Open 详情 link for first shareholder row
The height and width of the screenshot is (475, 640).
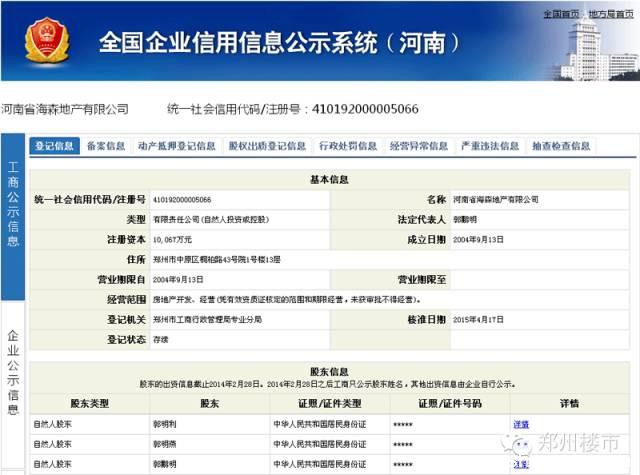[x=521, y=424]
